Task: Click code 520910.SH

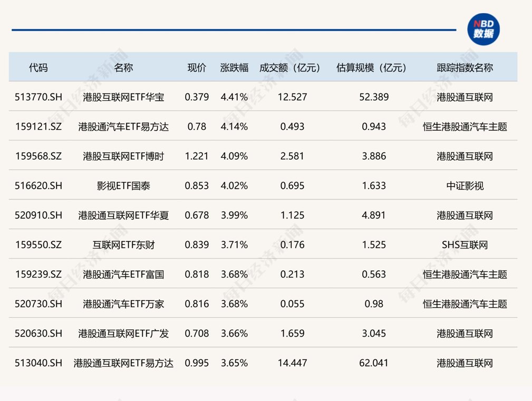Action: (x=38, y=215)
